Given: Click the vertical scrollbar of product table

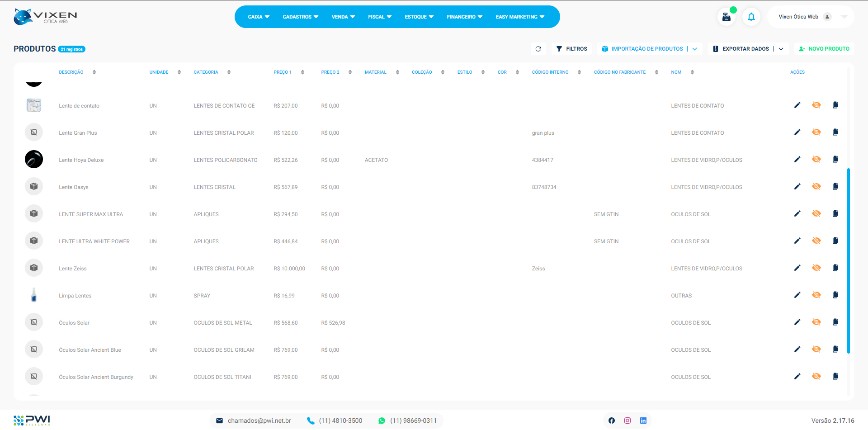Looking at the screenshot, I should pyautogui.click(x=848, y=260).
